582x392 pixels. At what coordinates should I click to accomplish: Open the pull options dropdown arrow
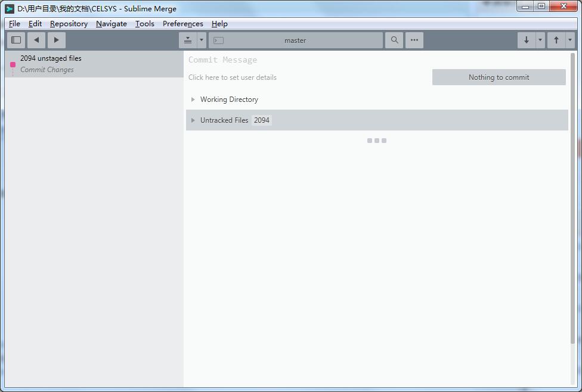(x=540, y=40)
